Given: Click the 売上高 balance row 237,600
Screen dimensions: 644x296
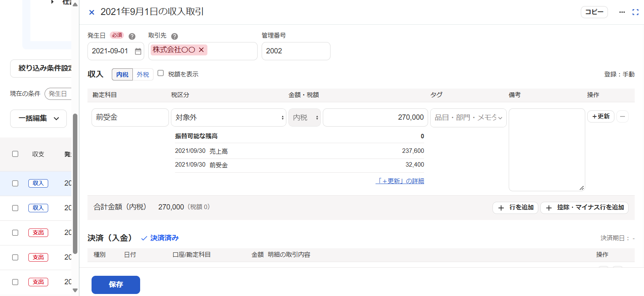Looking at the screenshot, I should point(299,151).
